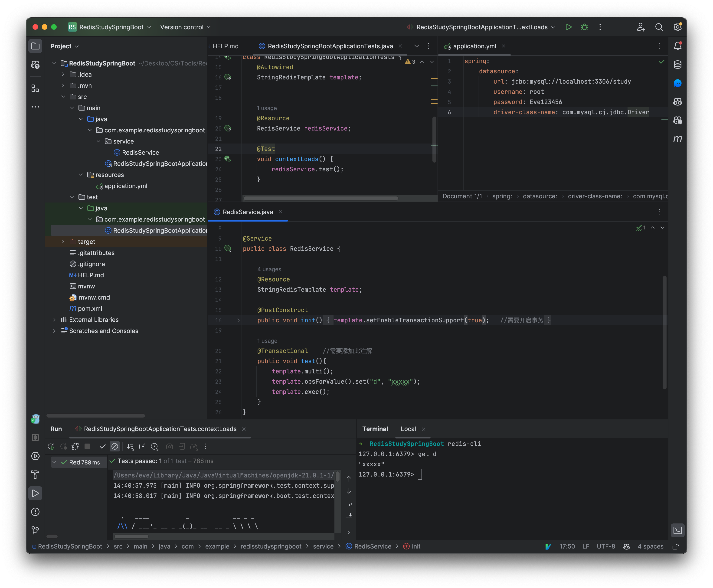Open the Run tool window icon
The image size is (713, 588).
35,493
